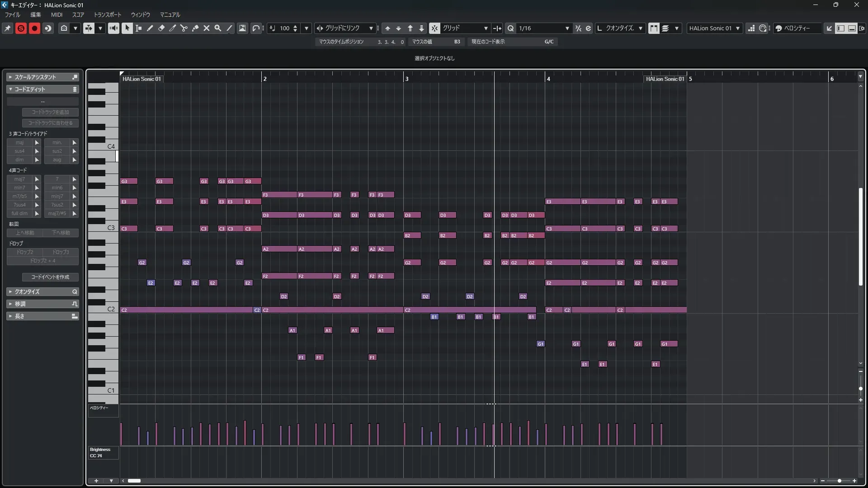Viewport: 868px width, 488px height.
Task: Click the コードイベントを作成 button
Action: click(x=50, y=277)
